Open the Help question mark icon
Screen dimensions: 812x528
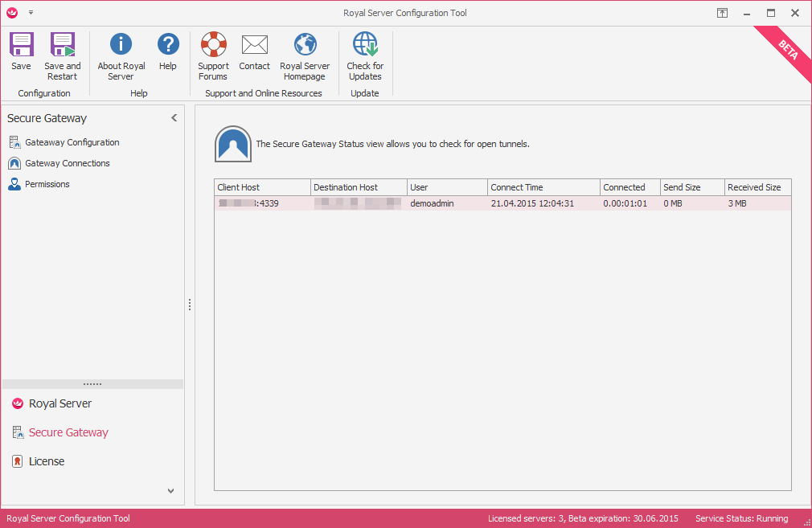click(x=168, y=44)
